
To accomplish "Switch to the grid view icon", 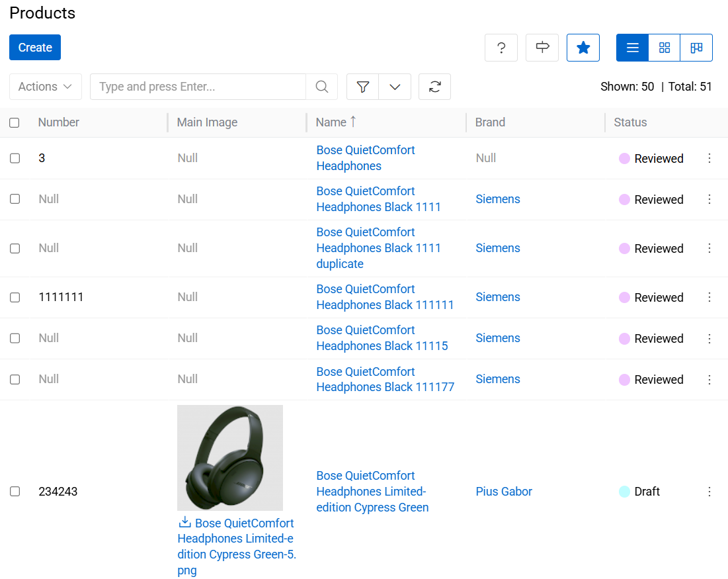I will point(664,48).
